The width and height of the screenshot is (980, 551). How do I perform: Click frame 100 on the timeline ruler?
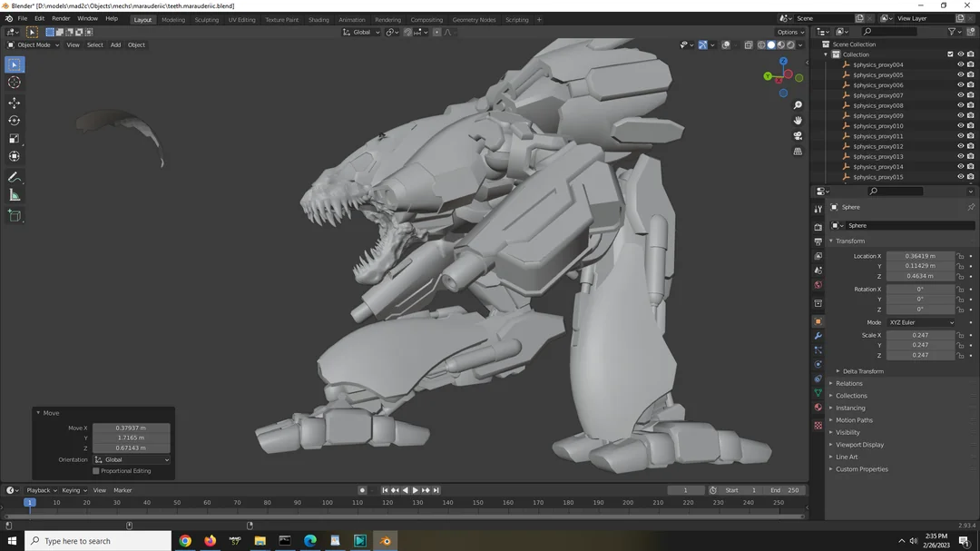[x=328, y=502]
